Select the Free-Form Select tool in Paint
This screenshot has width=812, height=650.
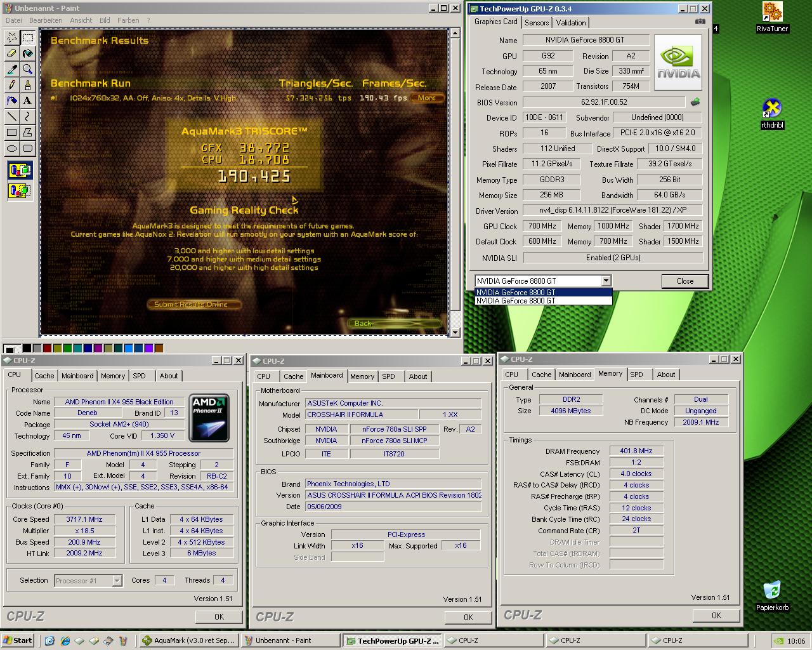[12, 37]
